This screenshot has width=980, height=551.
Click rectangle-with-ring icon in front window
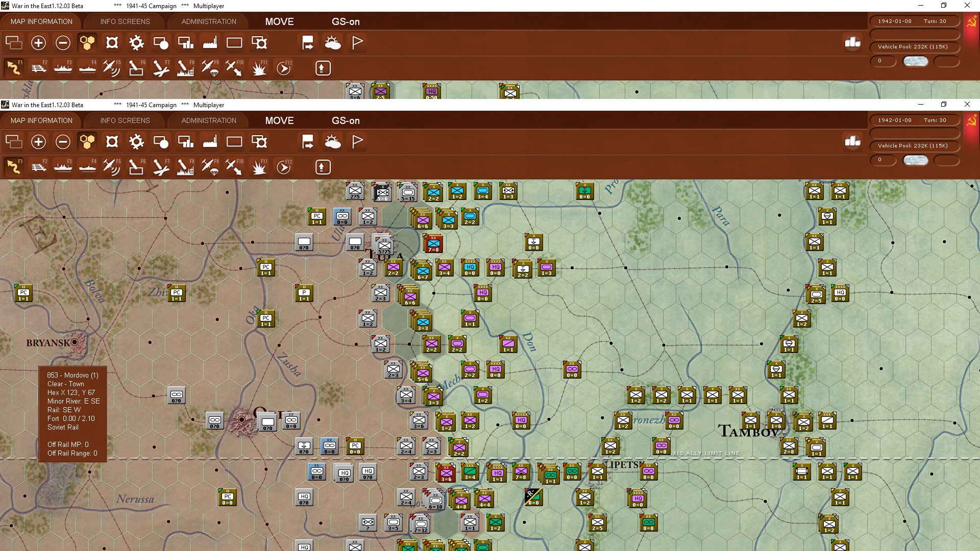pyautogui.click(x=259, y=142)
